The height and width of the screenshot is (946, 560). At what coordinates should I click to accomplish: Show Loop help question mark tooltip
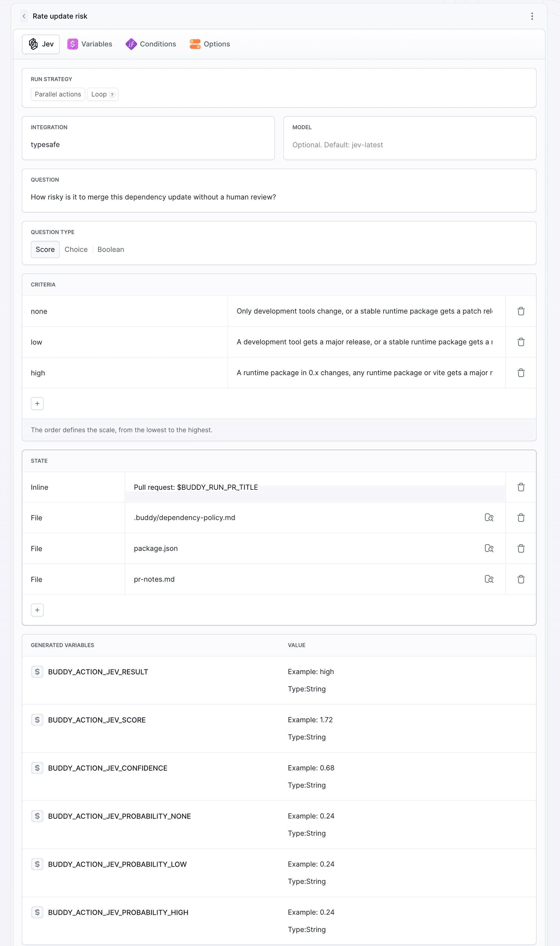coord(112,95)
